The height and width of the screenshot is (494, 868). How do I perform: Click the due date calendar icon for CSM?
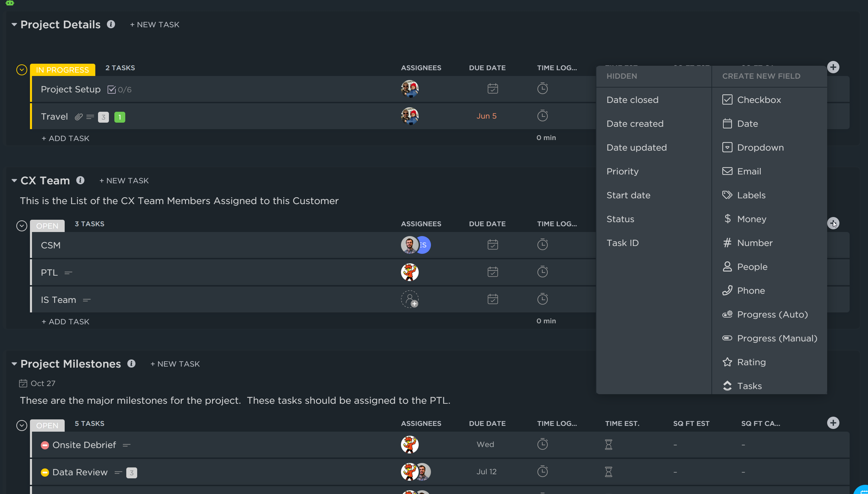click(x=493, y=245)
